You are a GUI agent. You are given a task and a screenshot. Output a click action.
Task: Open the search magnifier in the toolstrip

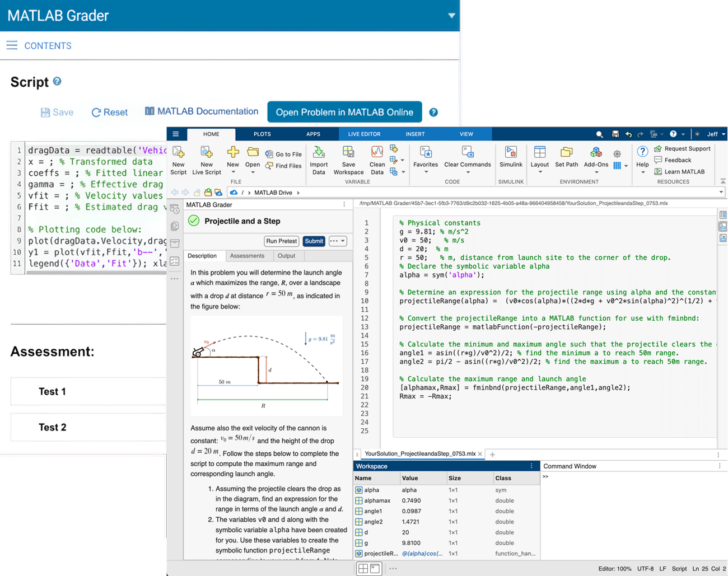(x=599, y=134)
